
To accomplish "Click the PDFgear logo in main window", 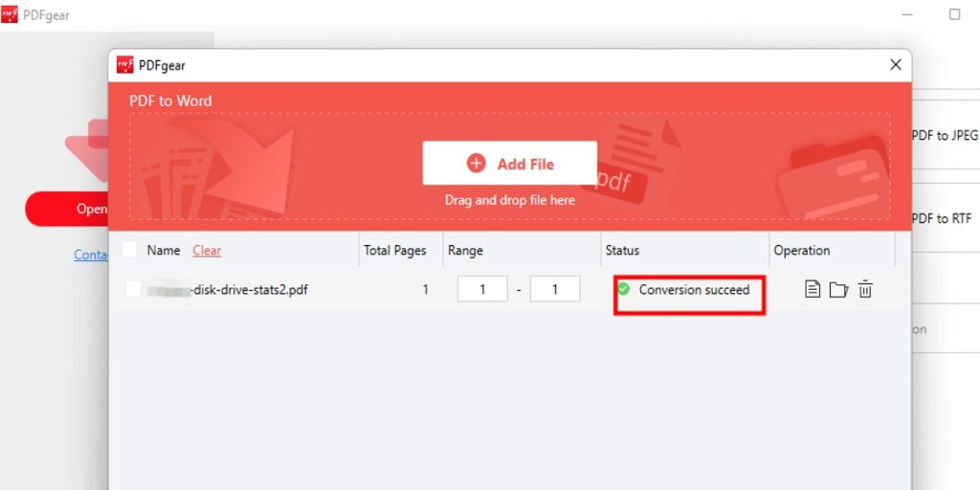I will point(10,14).
